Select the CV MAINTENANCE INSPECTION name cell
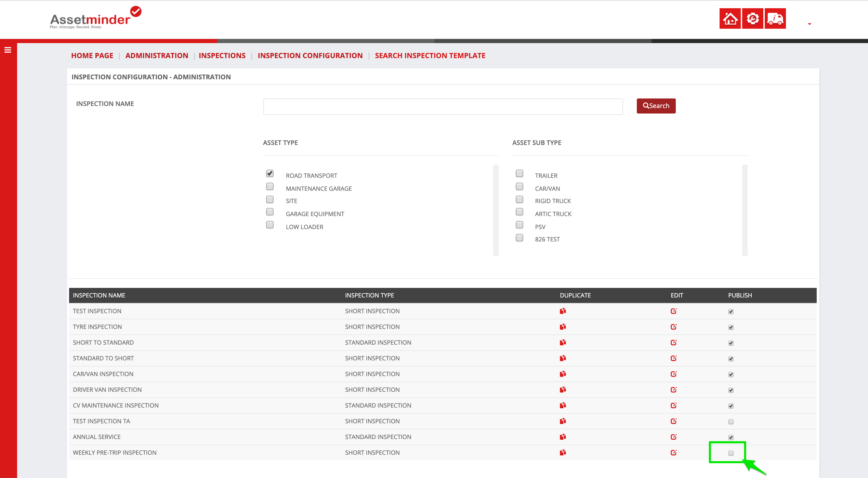Screen dimensions: 868x478 (x=116, y=405)
